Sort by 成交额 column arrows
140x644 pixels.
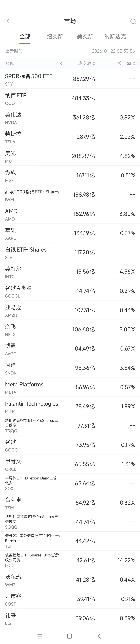pyautogui.click(x=94, y=64)
